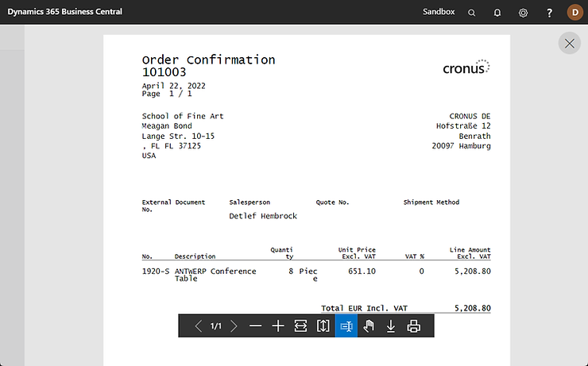588x366 pixels.
Task: Toggle the text selection tool
Action: (346, 326)
